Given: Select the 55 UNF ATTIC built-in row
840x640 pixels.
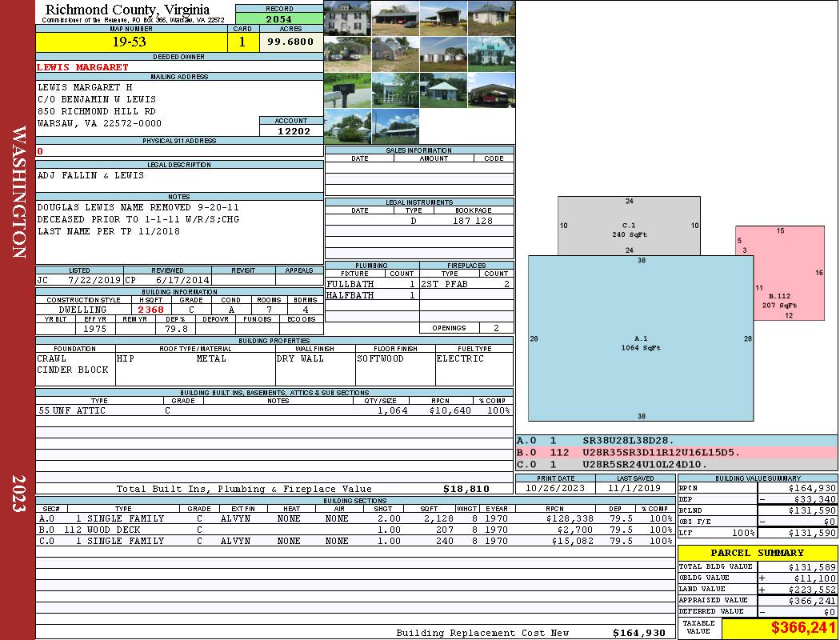Looking at the screenshot, I should [x=274, y=410].
